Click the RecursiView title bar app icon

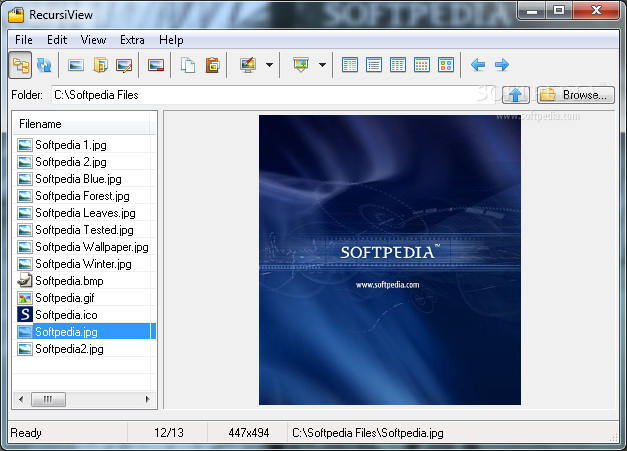16,15
